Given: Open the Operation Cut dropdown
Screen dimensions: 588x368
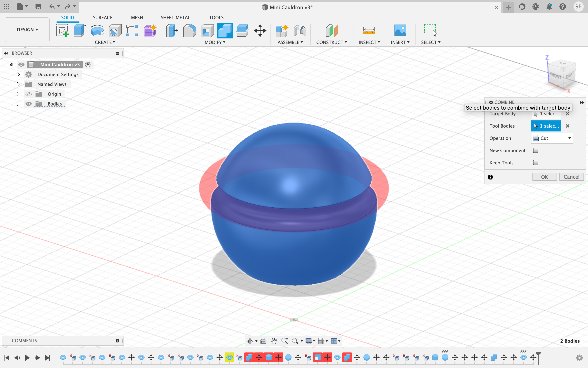Looking at the screenshot, I should (x=552, y=138).
